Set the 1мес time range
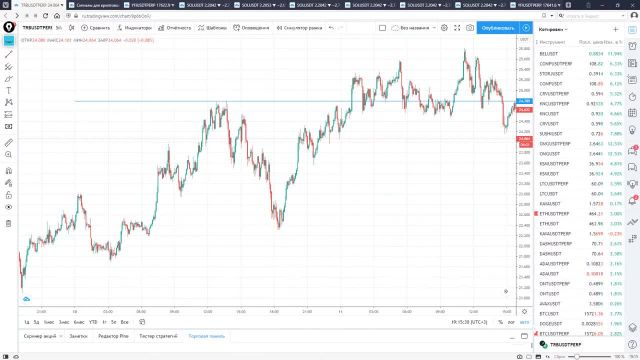Image resolution: width=640 pixels, height=360 pixels. tap(49, 322)
